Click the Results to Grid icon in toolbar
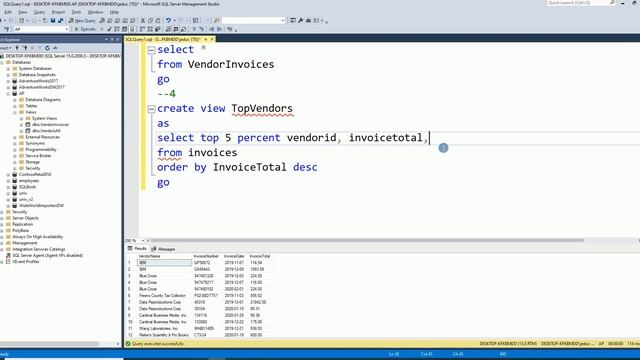The width and height of the screenshot is (640, 360). 176,29
